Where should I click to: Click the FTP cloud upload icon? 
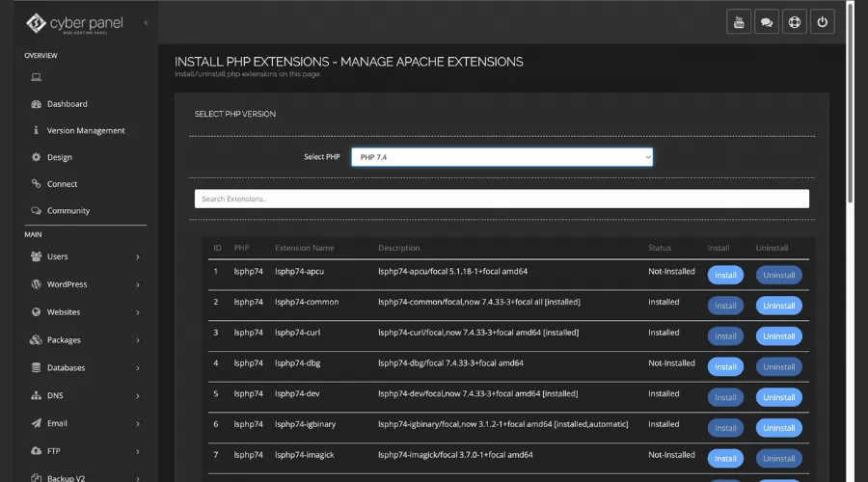click(x=36, y=451)
